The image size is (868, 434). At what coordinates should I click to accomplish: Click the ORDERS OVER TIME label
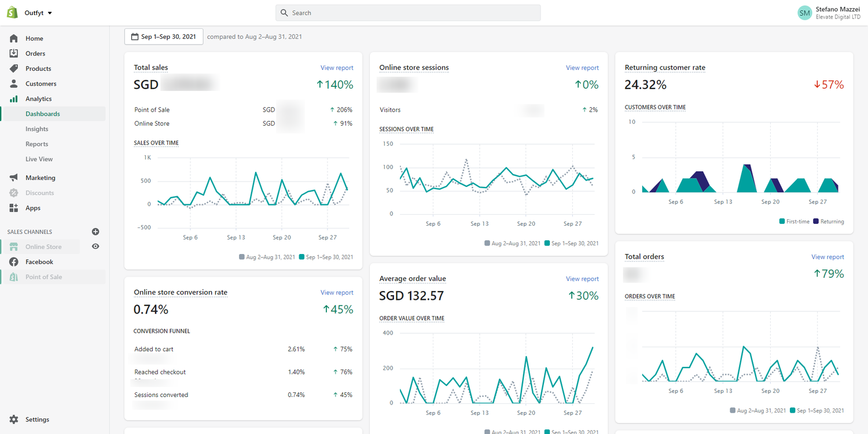650,297
